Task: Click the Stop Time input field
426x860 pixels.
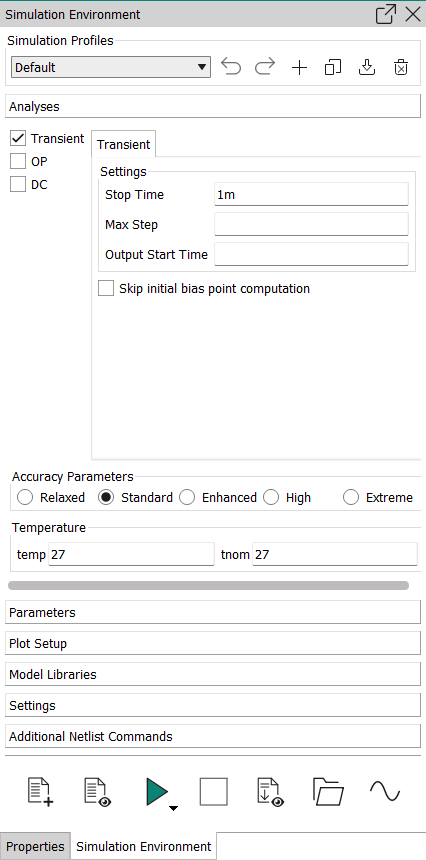Action: coord(311,194)
